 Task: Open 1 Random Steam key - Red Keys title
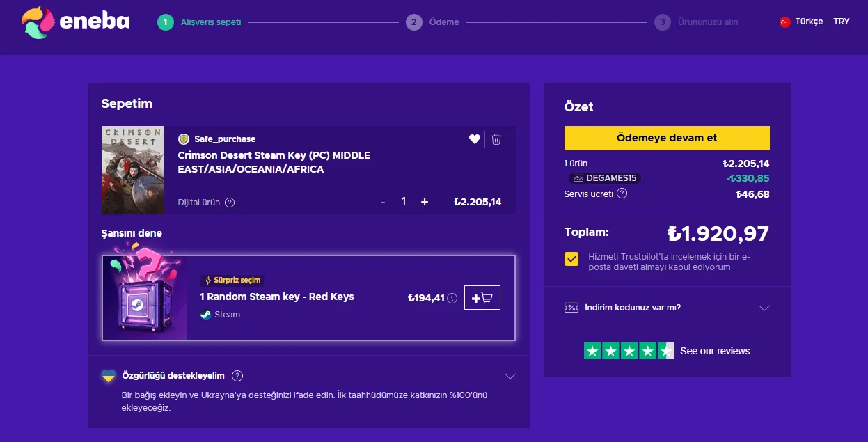(x=277, y=297)
